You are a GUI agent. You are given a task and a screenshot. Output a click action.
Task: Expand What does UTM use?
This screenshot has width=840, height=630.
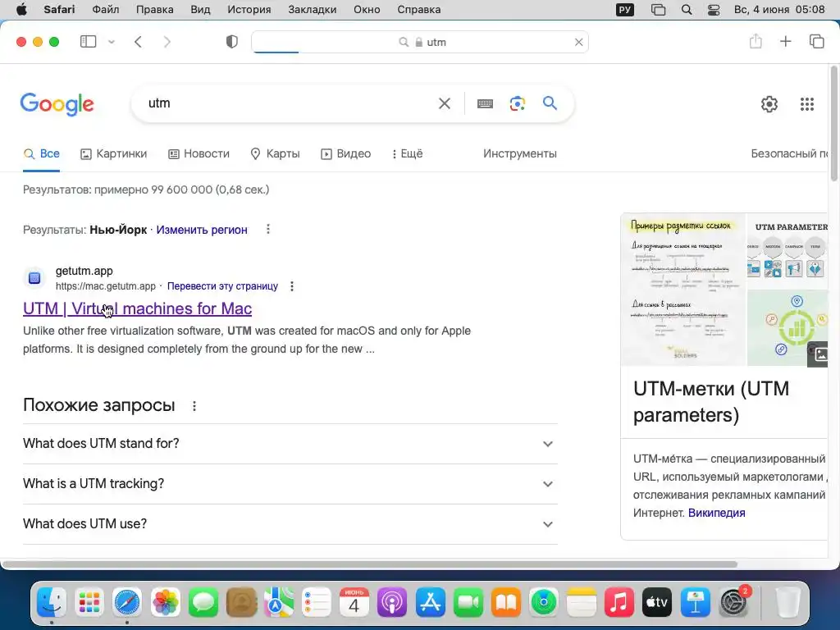pyautogui.click(x=290, y=524)
